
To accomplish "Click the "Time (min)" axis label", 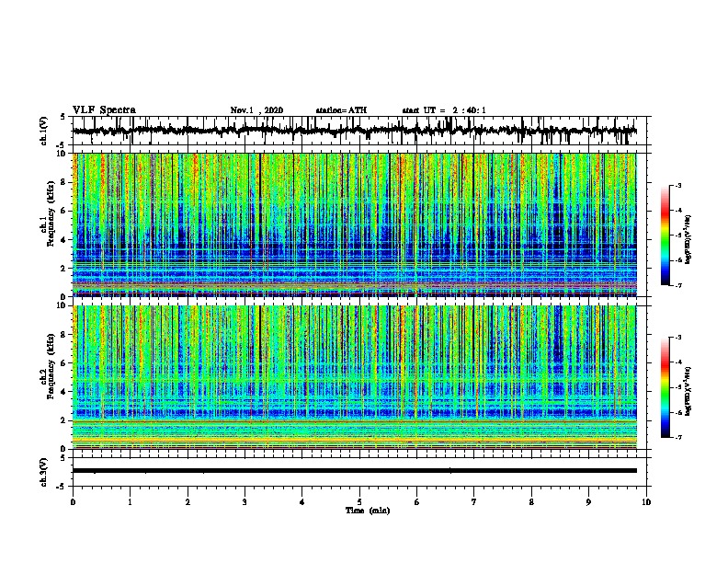I will point(368,511).
